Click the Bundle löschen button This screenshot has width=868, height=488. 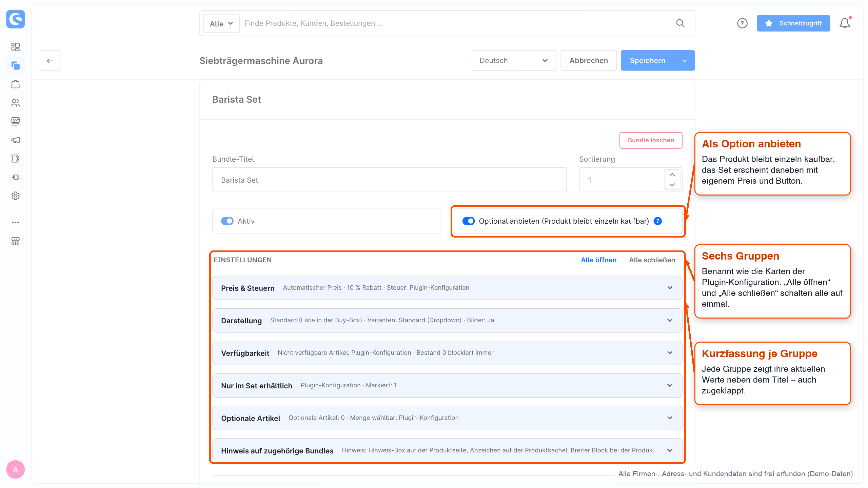(x=651, y=140)
